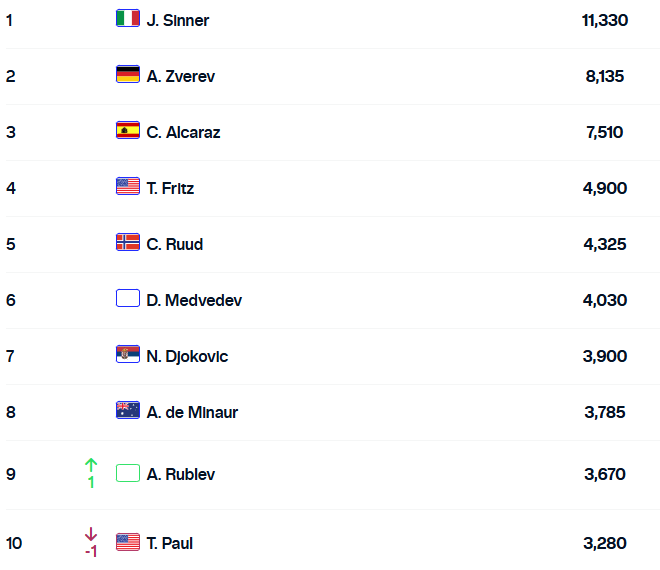The height and width of the screenshot is (570, 660).
Task: Open N. Djokovic's profile link
Action: 187,356
